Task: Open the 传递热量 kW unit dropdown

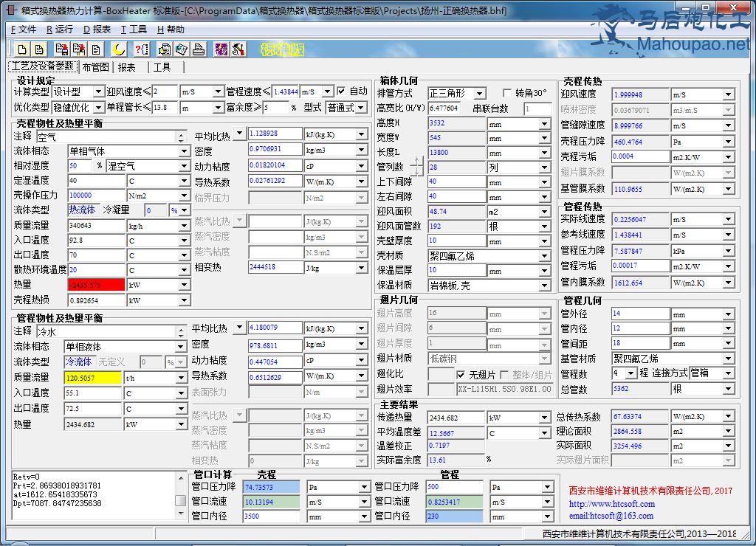Action: 544,418
